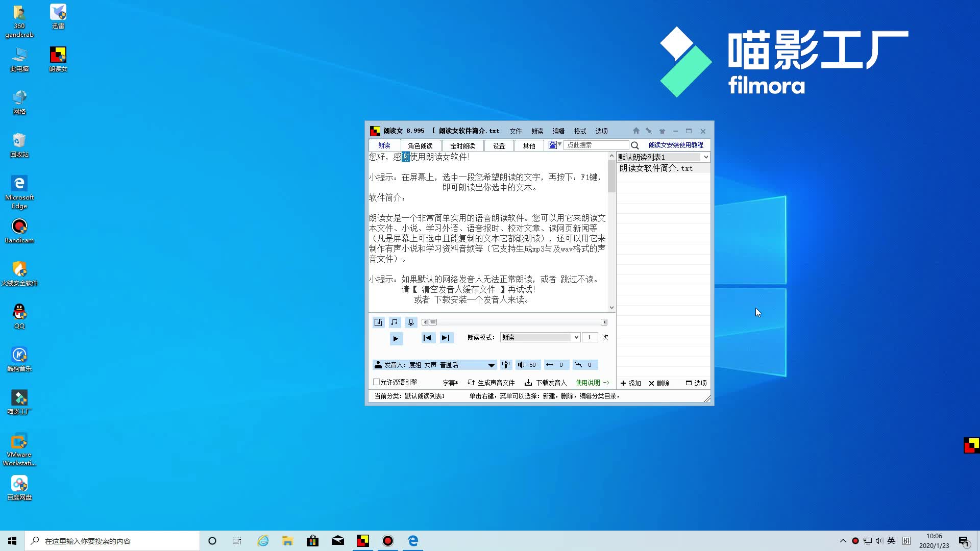Click the speed control with horizontal arrows
The image size is (980, 551).
pyautogui.click(x=555, y=365)
